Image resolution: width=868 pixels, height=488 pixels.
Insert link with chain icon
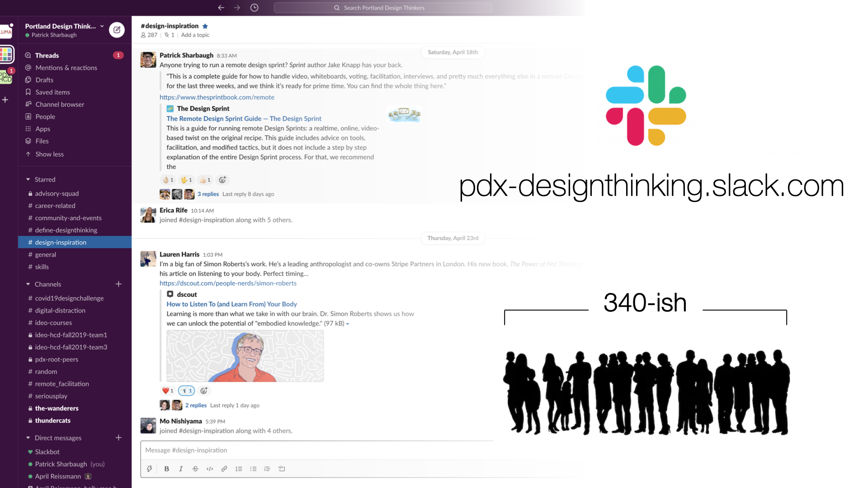tap(224, 469)
